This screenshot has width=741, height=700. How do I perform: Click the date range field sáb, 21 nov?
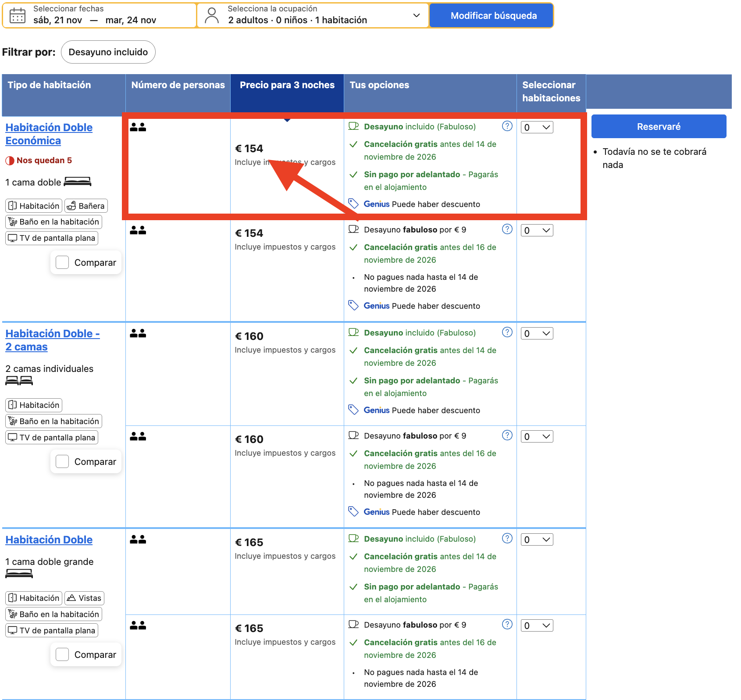[x=100, y=15]
